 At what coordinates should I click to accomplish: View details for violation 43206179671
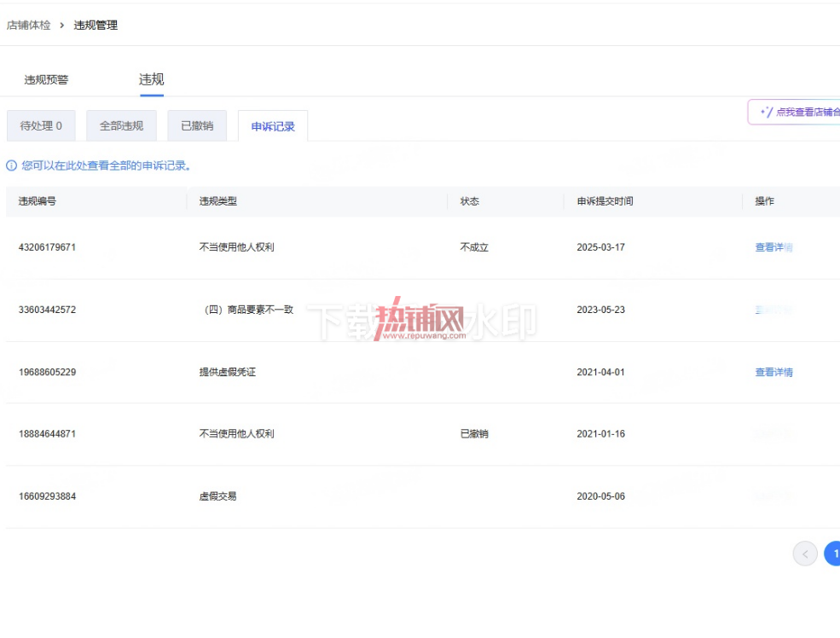[x=773, y=247]
